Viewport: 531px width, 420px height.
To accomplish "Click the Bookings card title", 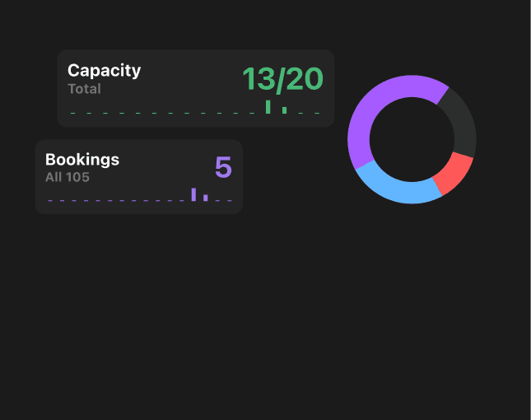I will pos(82,160).
